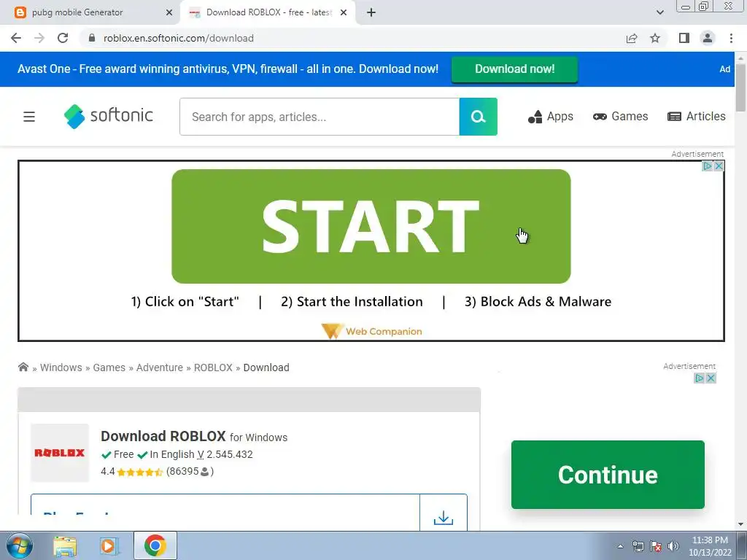Open the Apps menu
Viewport: 747px width, 560px height.
pyautogui.click(x=551, y=117)
